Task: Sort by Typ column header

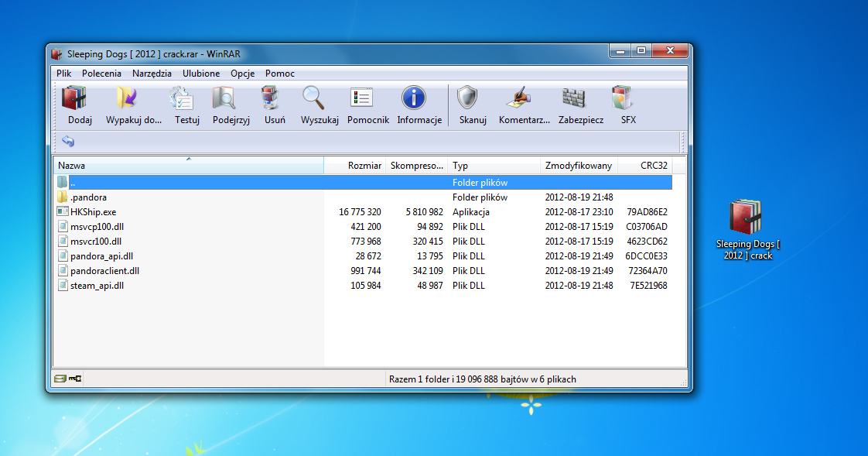Action: 494,165
